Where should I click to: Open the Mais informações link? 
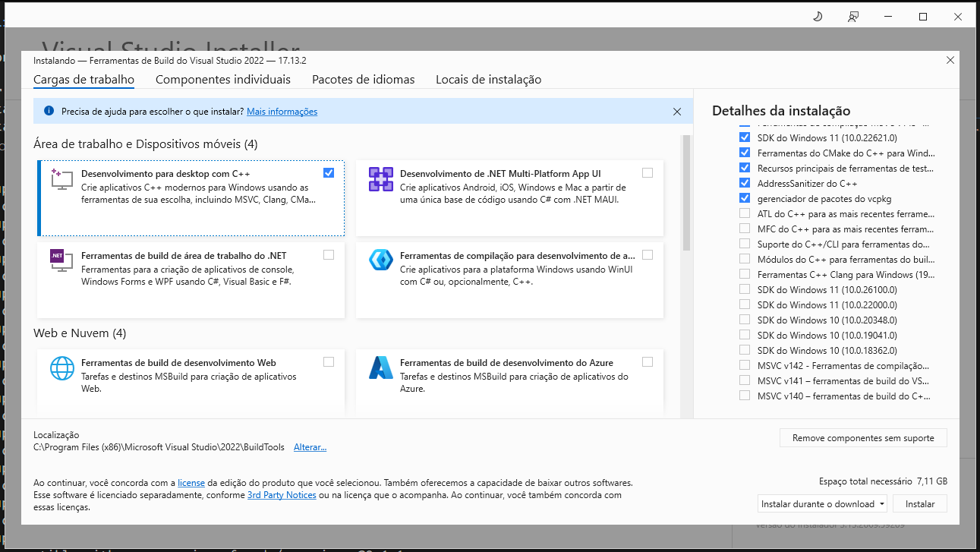(x=282, y=112)
